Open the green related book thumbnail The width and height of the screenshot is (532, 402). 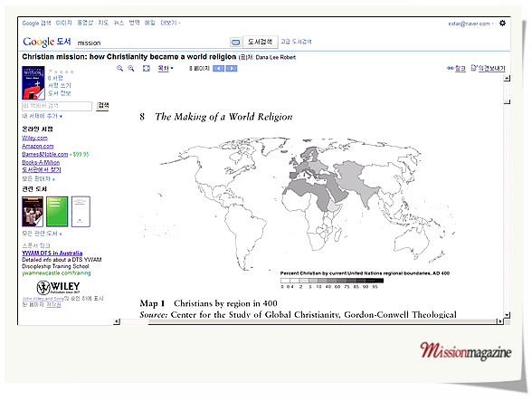pos(57,211)
